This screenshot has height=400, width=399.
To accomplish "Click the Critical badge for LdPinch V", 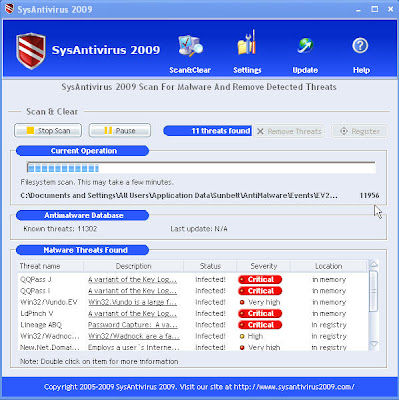I will click(260, 313).
